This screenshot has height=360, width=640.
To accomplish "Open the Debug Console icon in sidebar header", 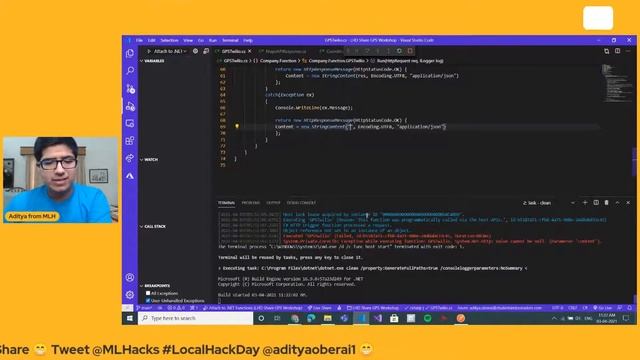I will (206, 51).
